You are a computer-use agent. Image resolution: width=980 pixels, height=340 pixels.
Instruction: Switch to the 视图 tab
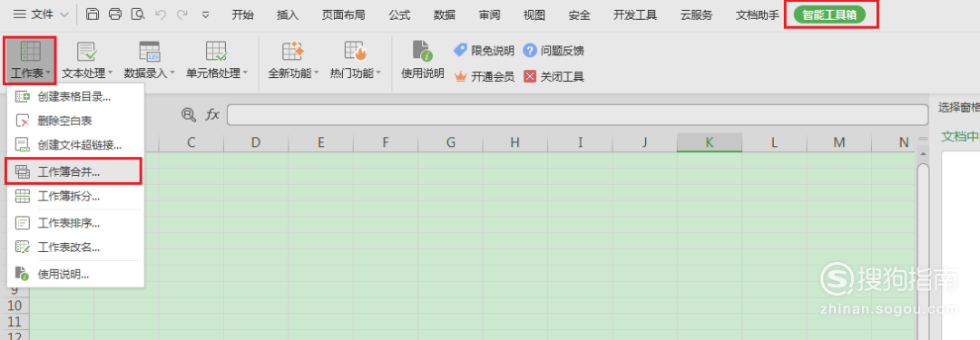(x=534, y=15)
